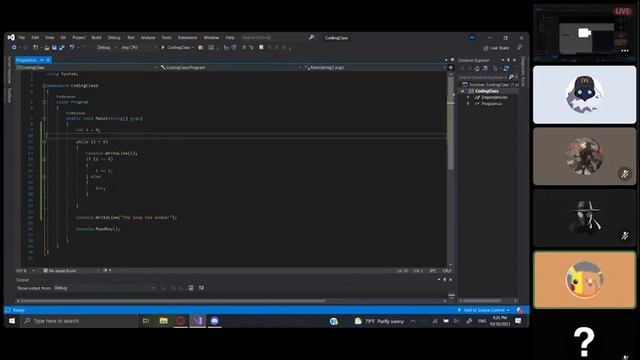This screenshot has height=360, width=640.
Task: Click the Solution Explorer search magnifier icon
Action: [511, 77]
